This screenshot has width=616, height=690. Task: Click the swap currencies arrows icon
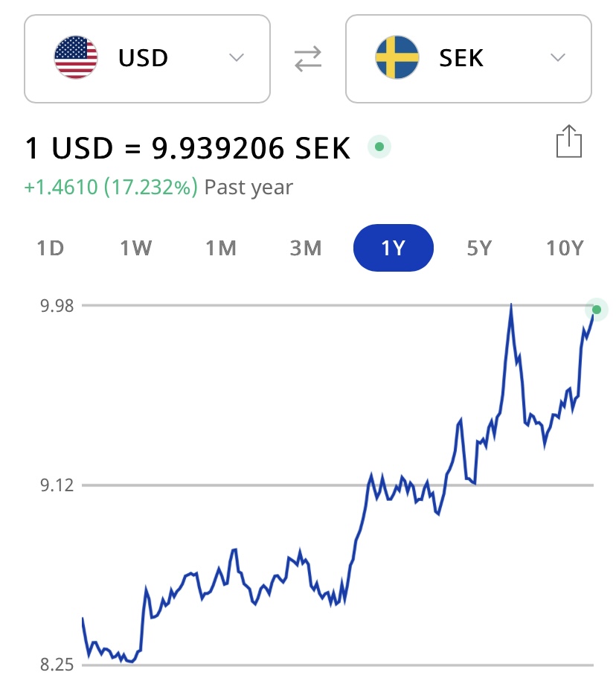(308, 60)
